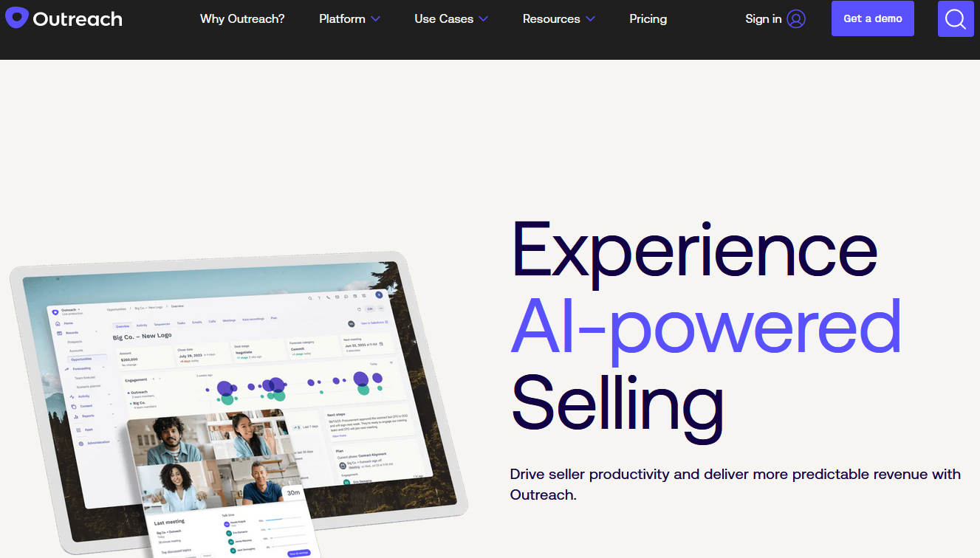Click the Outreach logo in the header
The height and width of the screenshot is (558, 980).
point(64,18)
